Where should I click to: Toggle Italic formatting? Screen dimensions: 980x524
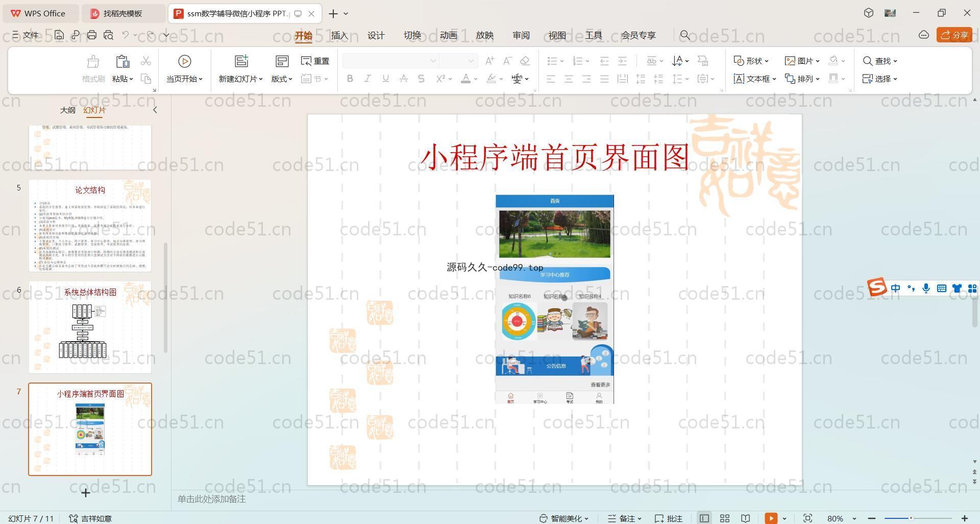tap(367, 79)
